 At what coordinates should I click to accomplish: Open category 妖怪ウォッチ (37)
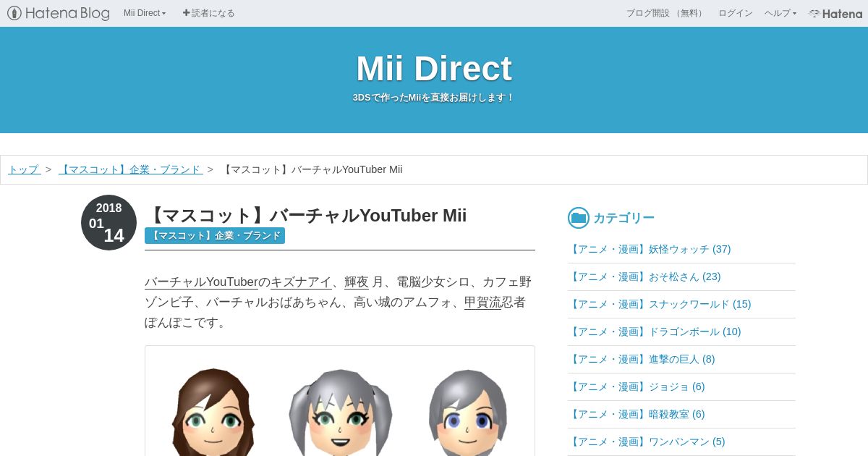(x=650, y=249)
